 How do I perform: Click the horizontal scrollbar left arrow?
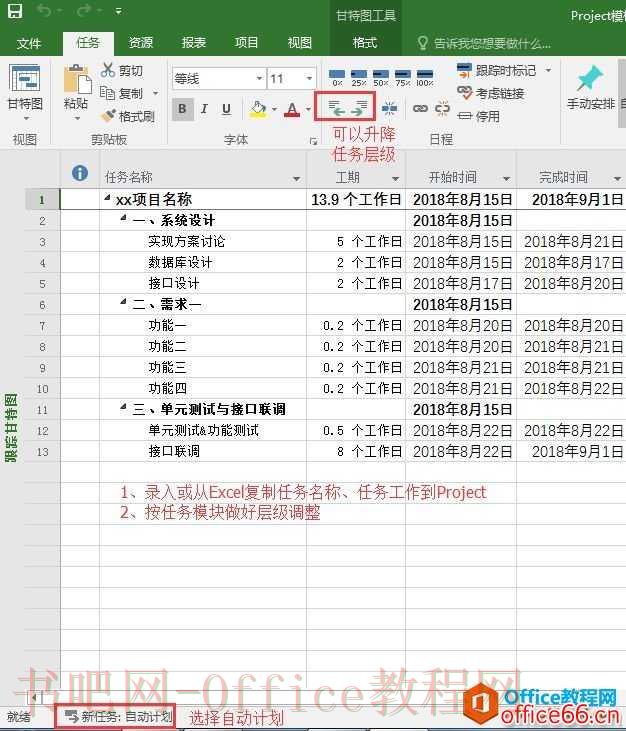[34, 698]
